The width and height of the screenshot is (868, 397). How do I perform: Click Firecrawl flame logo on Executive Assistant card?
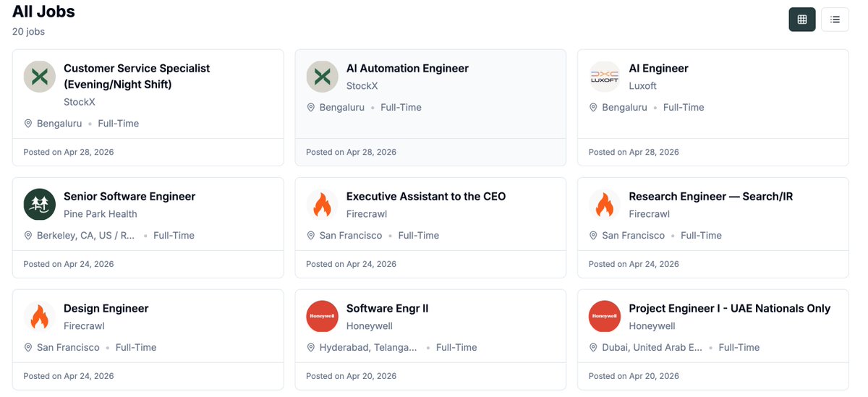(323, 205)
